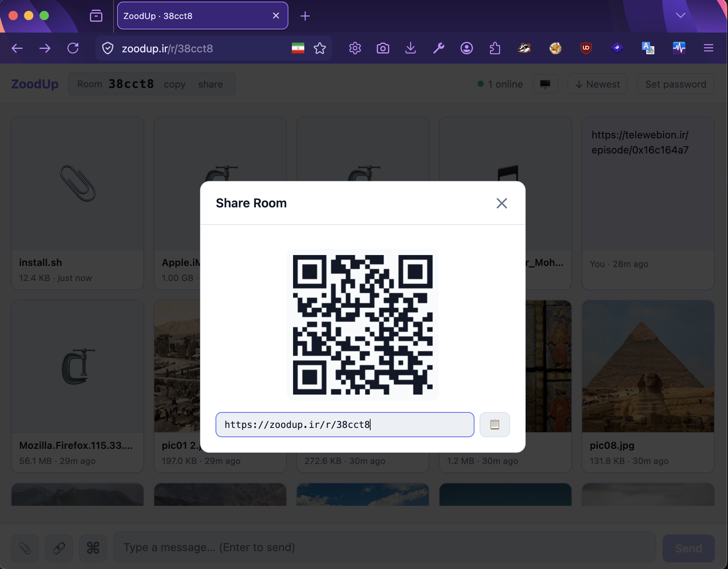Click the link chain button below
The width and height of the screenshot is (728, 569).
(59, 548)
